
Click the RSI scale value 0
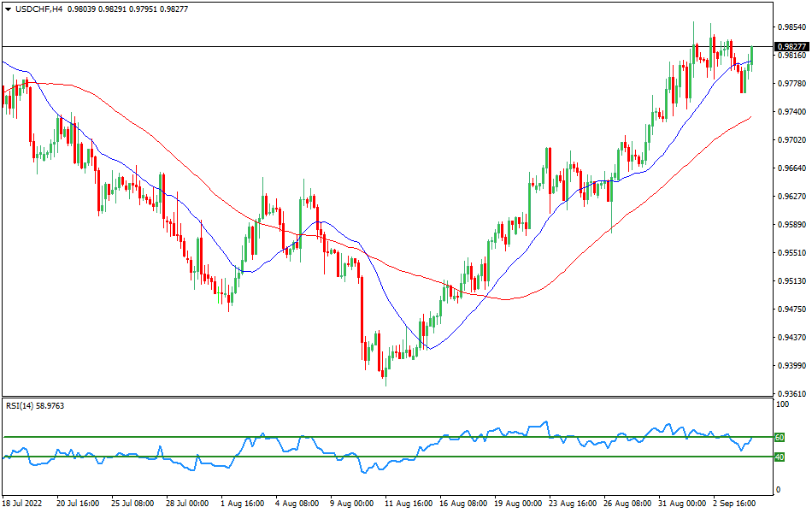coord(776,490)
